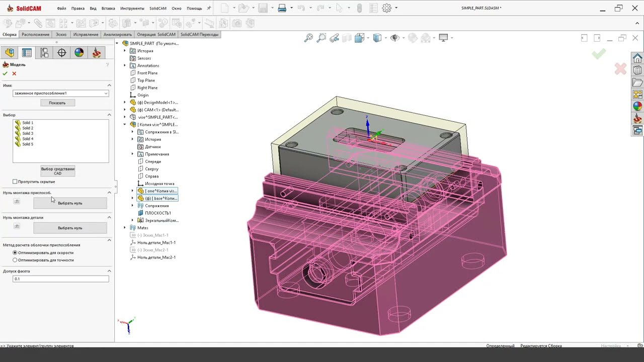644x362 pixels.
Task: Open the SolidCAM icon in task pane
Action: point(637,119)
